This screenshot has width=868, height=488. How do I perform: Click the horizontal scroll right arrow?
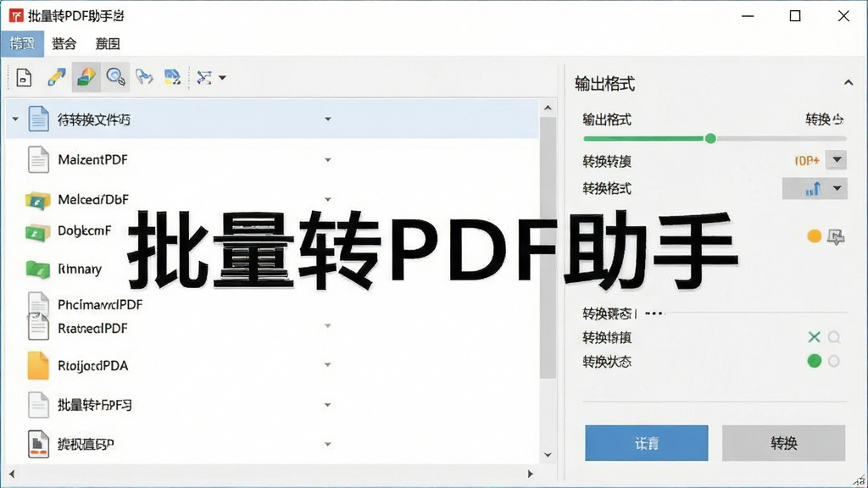531,474
